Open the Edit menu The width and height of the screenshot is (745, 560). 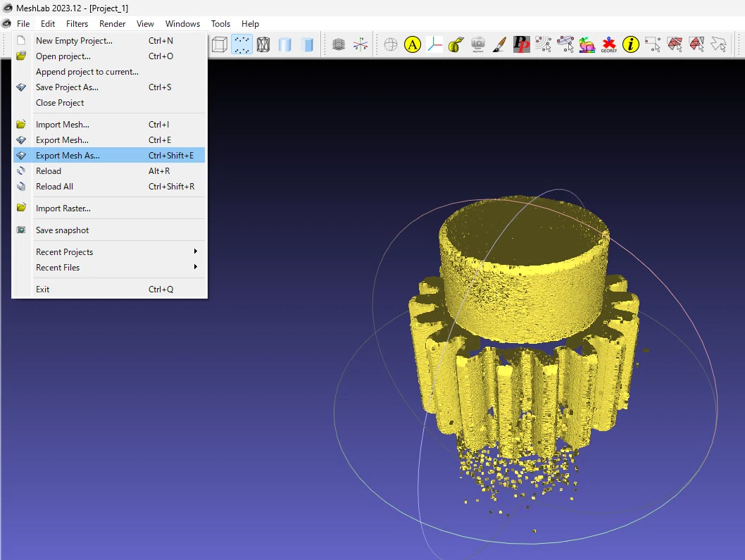click(47, 24)
